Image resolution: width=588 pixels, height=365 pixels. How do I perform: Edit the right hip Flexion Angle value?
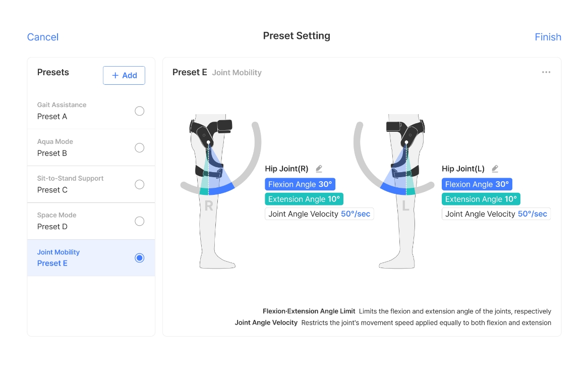point(300,184)
